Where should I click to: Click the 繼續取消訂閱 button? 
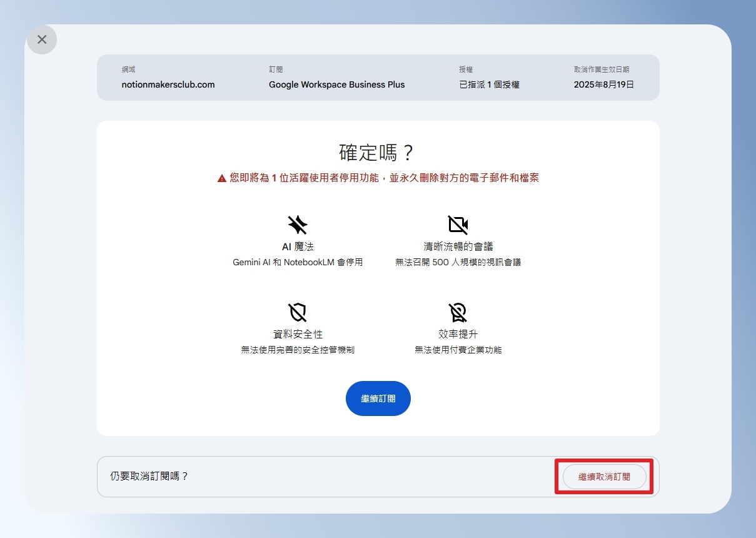[x=604, y=477]
